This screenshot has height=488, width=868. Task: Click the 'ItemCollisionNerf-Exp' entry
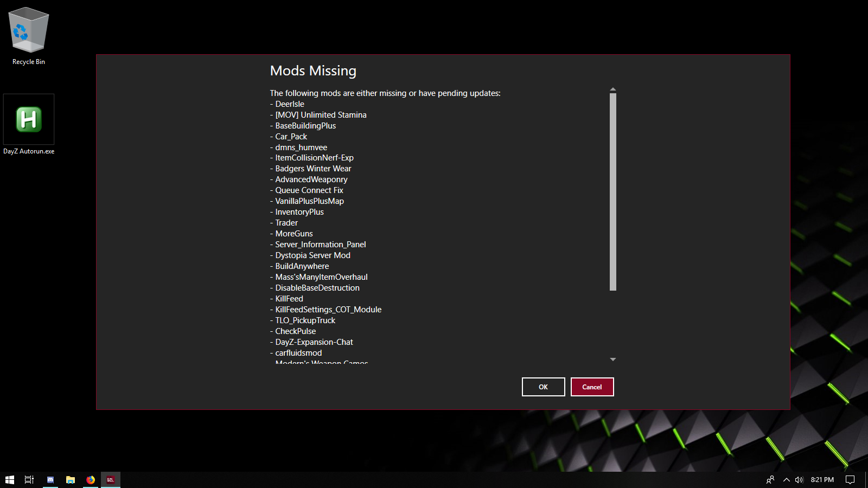314,158
